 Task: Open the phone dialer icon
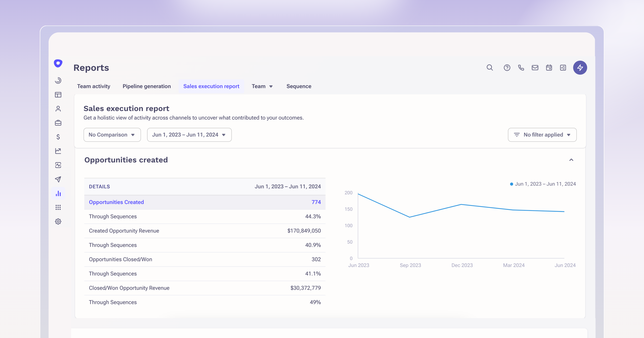click(521, 68)
